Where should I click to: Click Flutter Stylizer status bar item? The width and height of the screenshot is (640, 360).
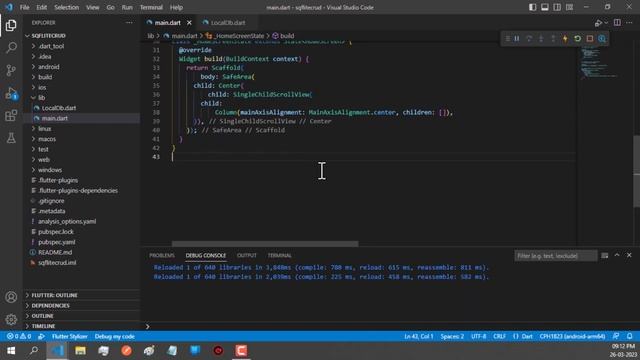click(70, 337)
